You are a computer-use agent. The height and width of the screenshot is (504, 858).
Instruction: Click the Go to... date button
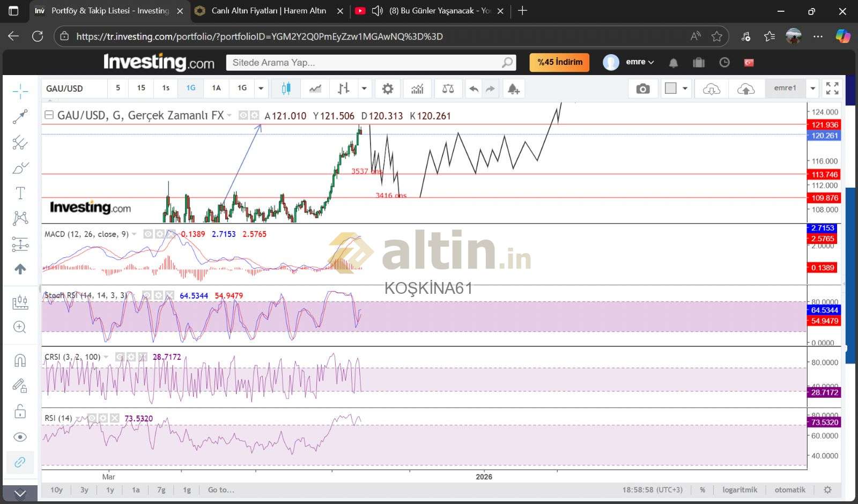coord(221,490)
